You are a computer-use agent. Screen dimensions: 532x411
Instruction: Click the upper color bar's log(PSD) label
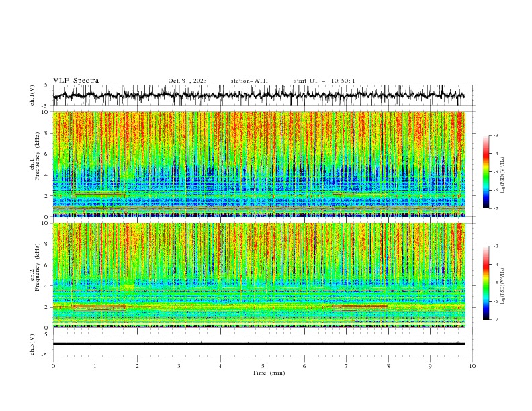tap(502, 175)
